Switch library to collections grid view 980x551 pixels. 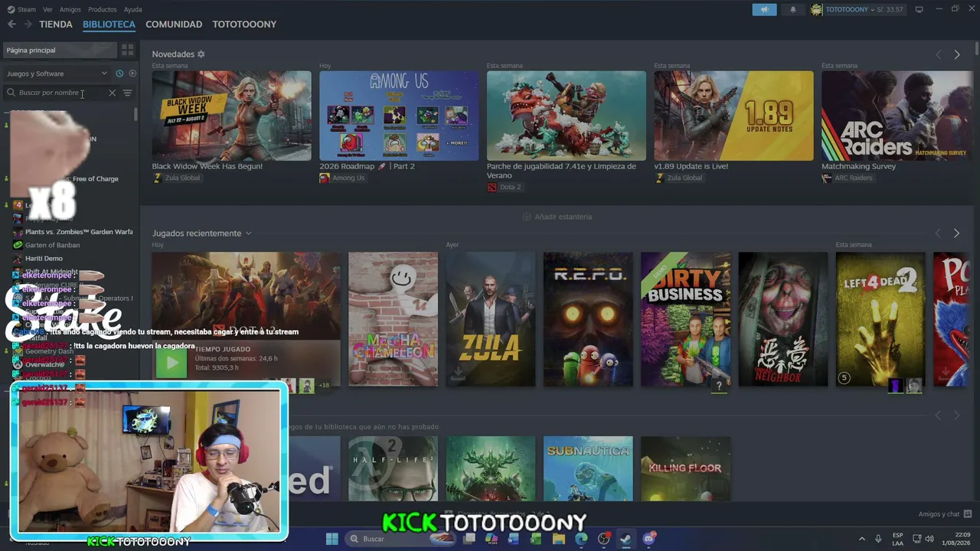click(x=127, y=50)
